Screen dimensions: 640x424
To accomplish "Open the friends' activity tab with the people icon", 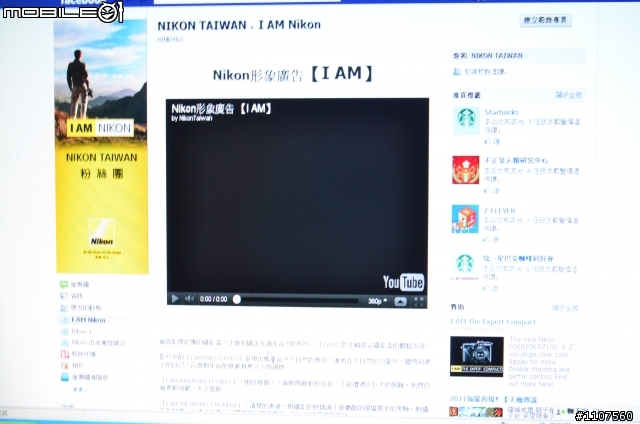I will [64, 307].
